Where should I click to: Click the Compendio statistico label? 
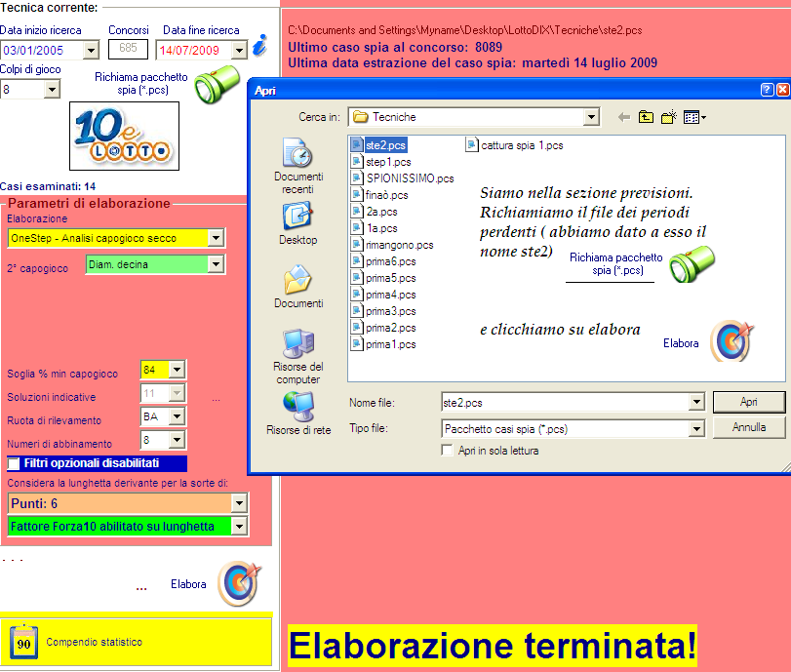point(94,642)
